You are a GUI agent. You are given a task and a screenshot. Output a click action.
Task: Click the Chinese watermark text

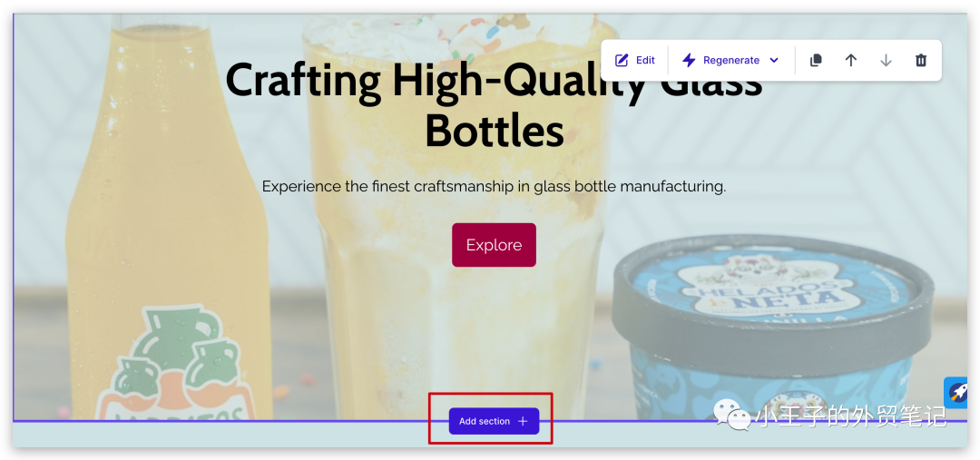coord(850,415)
